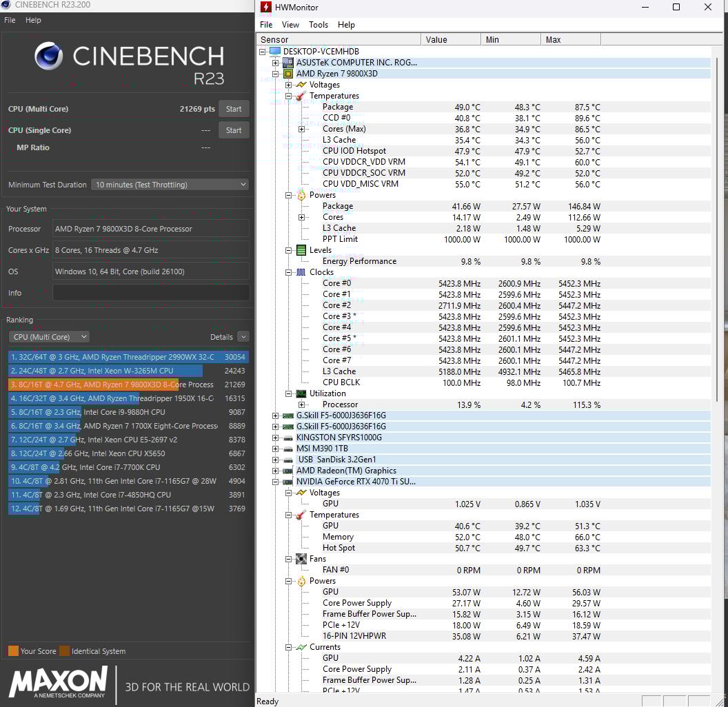This screenshot has height=707, width=728.
Task: Click the CPU Levels icon
Action: click(x=301, y=250)
